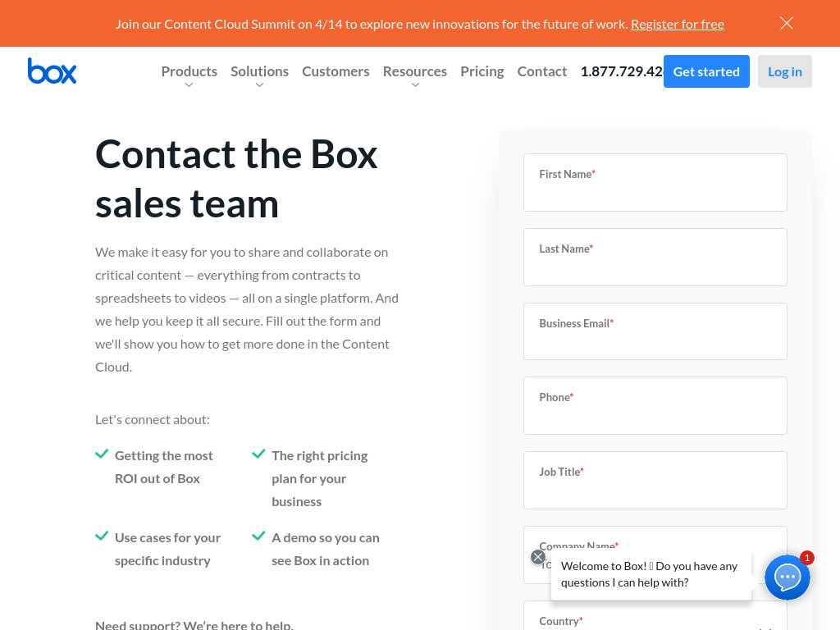Click the Get started button
The width and height of the screenshot is (840, 630).
click(x=706, y=71)
